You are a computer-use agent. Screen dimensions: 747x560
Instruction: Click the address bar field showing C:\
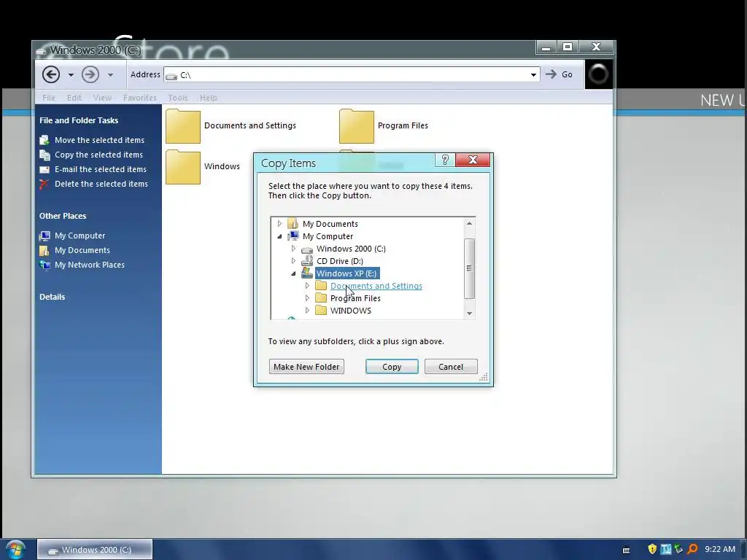[x=352, y=75]
